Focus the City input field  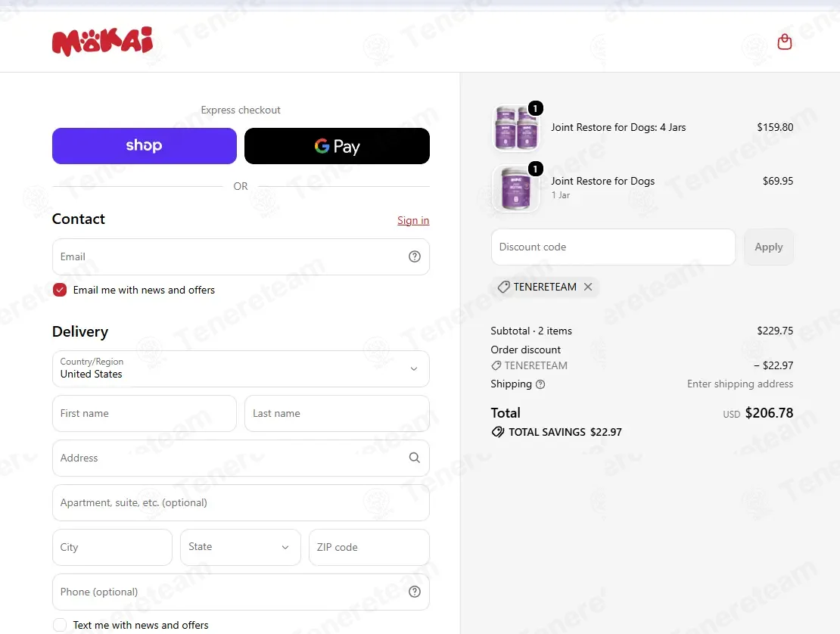[x=112, y=547]
